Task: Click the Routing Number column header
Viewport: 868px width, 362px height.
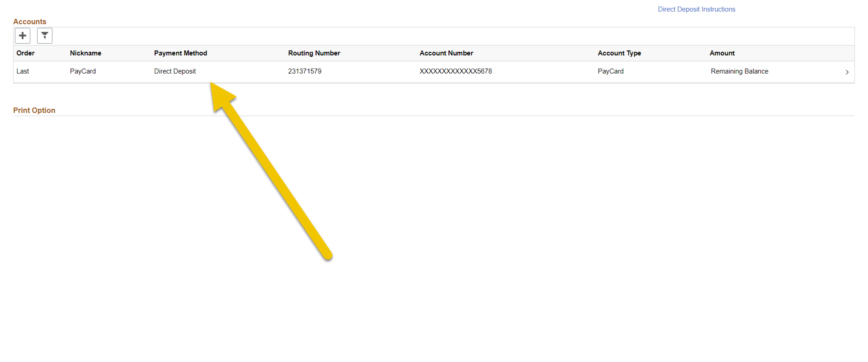Action: click(314, 53)
